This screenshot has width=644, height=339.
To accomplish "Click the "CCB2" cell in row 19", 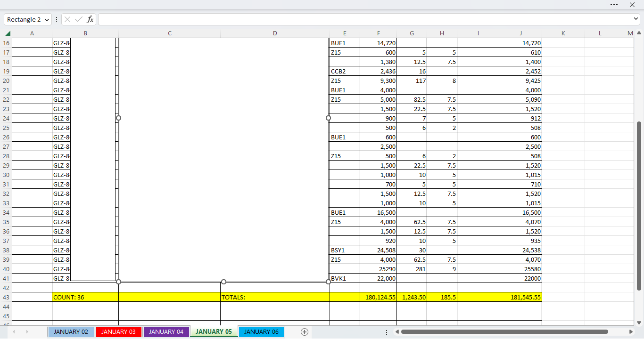I will point(345,71).
